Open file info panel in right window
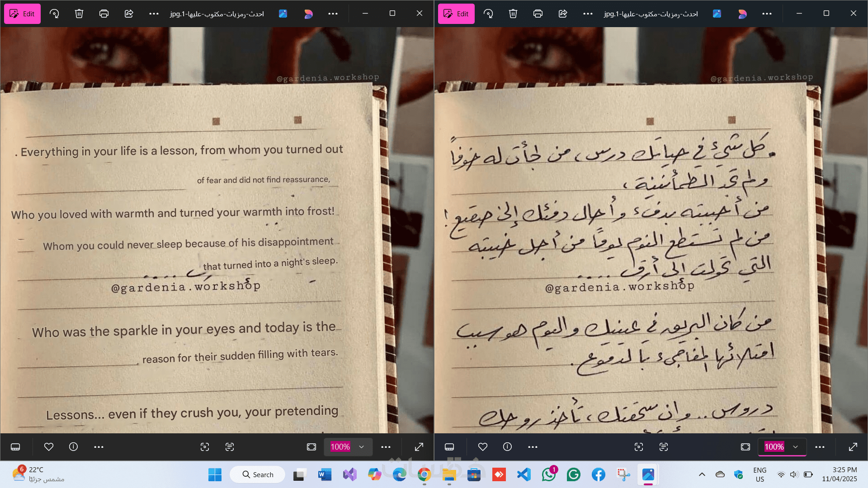 point(507,447)
